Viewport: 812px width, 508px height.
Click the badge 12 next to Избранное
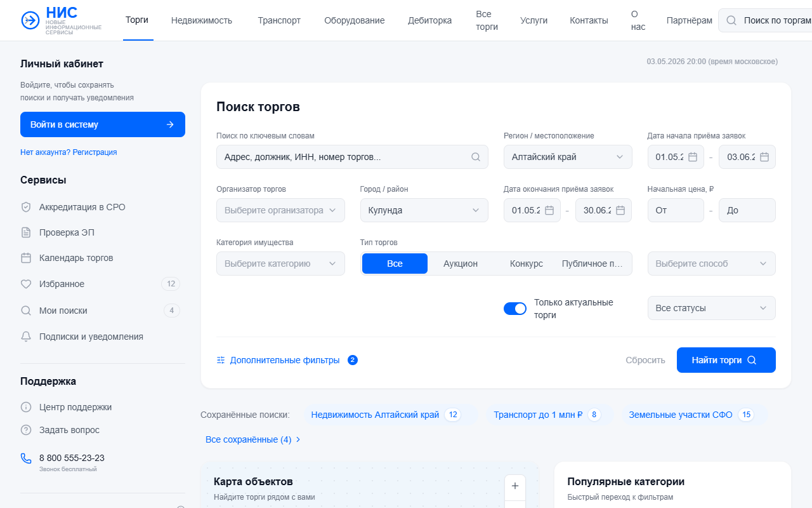coord(171,284)
